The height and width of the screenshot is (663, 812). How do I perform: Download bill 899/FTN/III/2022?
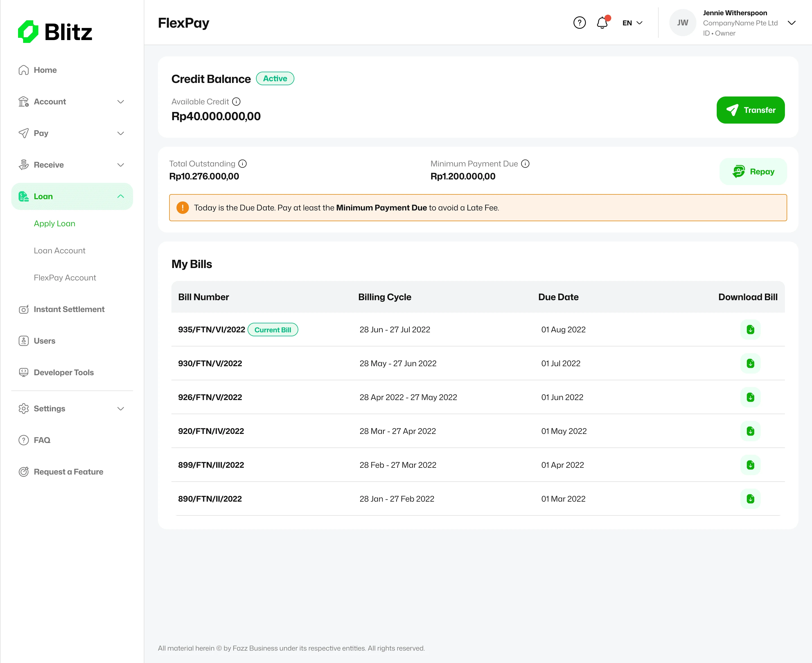coord(750,465)
